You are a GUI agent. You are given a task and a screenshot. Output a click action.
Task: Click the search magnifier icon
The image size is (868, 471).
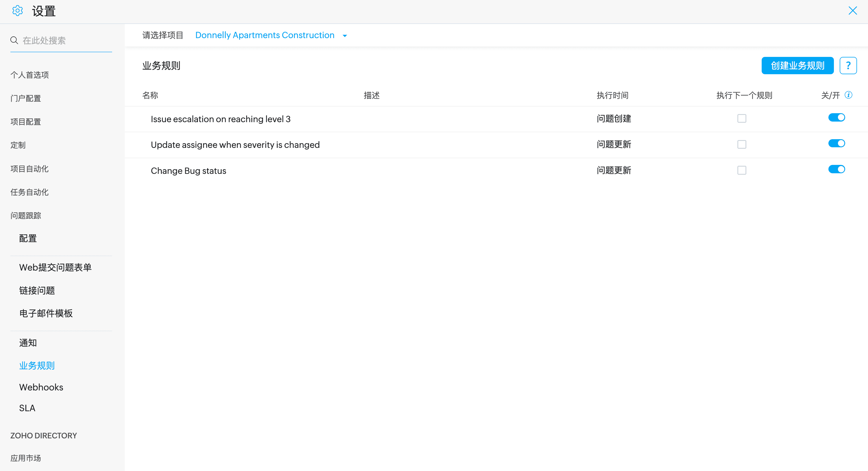click(14, 40)
